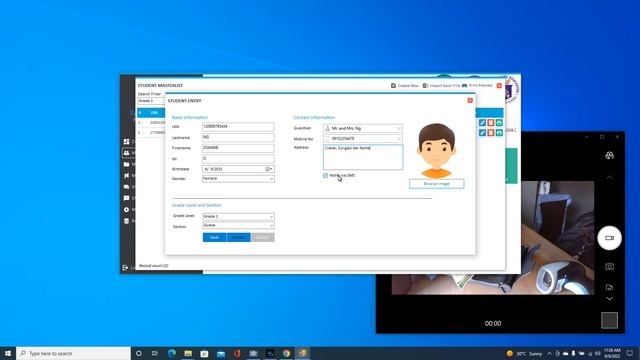Click the Create New icon in Student Masterlist
The image size is (640, 360).
coord(393,86)
